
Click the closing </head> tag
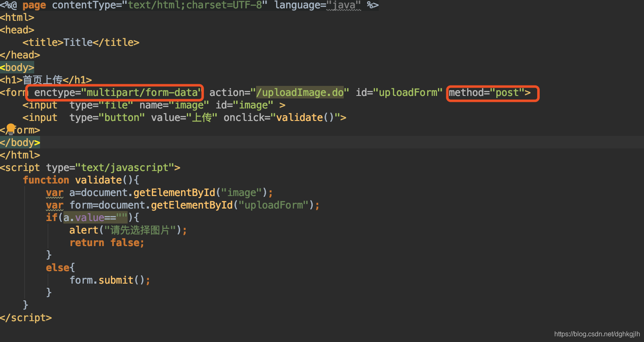[x=20, y=55]
